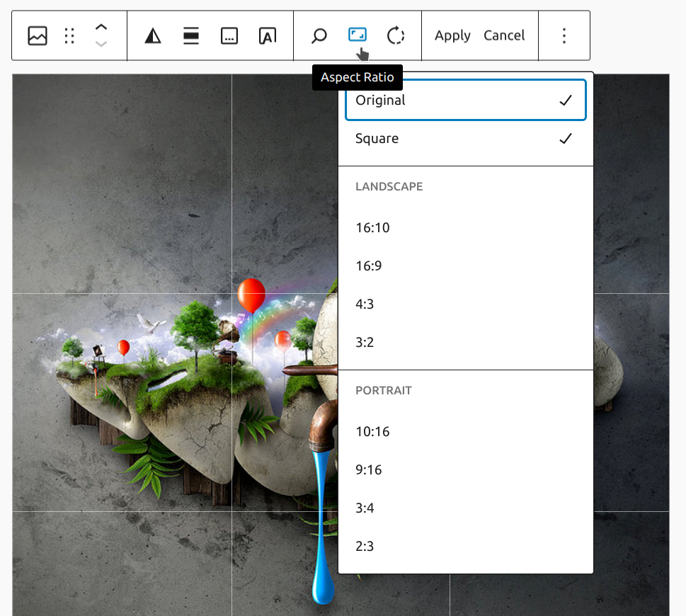
Task: Select the Square aspect ratio
Action: [466, 139]
